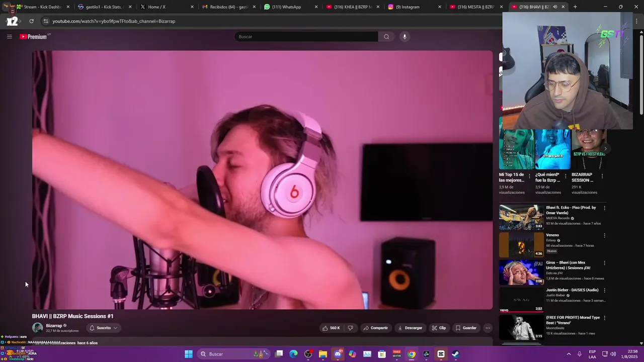The image size is (644, 362).
Task: Open File Explorer from the taskbar
Action: click(323, 354)
